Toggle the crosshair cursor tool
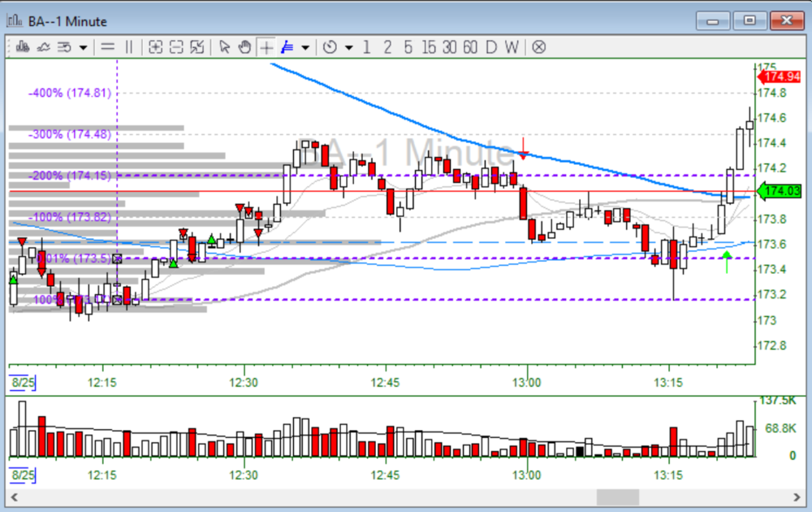Viewport: 812px width, 512px height. click(x=266, y=47)
